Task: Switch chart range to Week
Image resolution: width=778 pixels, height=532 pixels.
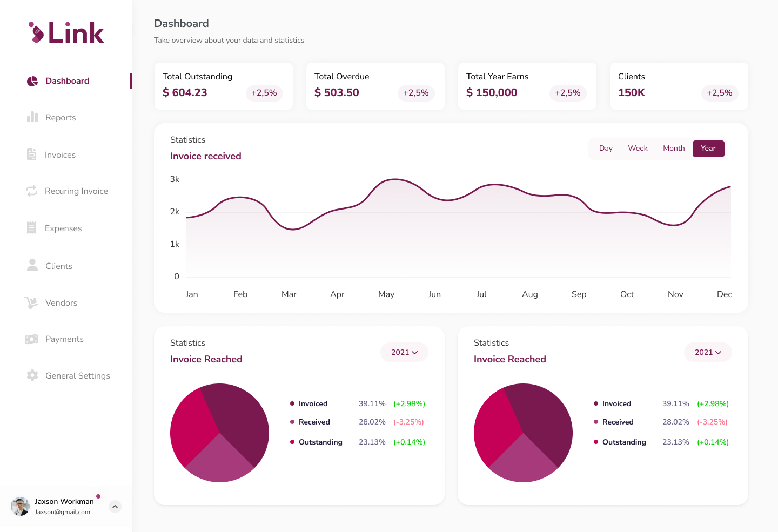Action: click(x=638, y=149)
